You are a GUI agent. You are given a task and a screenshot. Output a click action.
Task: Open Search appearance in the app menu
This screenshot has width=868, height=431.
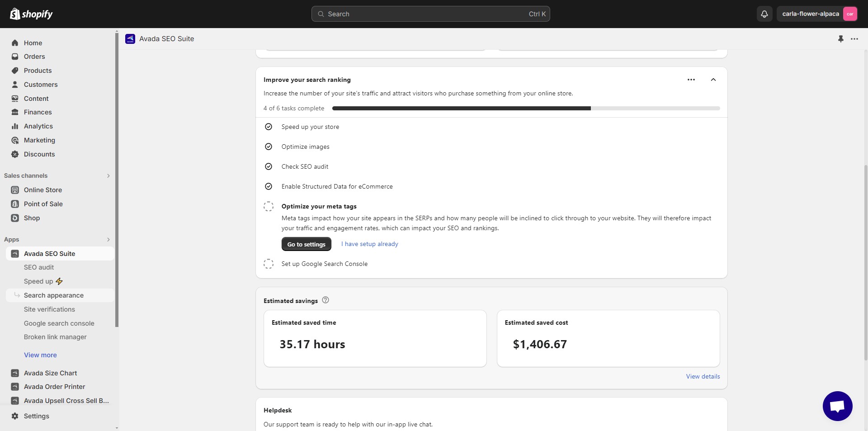coord(54,295)
